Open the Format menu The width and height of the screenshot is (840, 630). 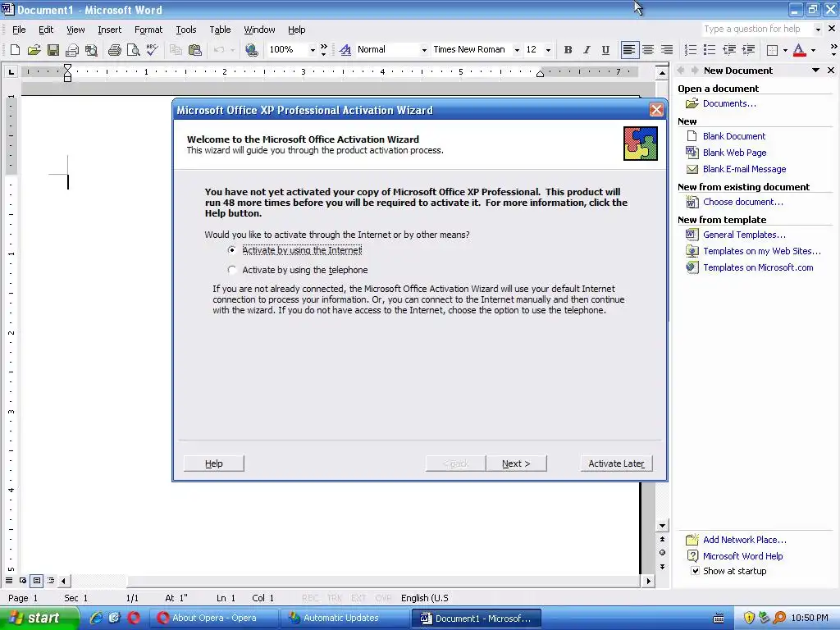148,30
